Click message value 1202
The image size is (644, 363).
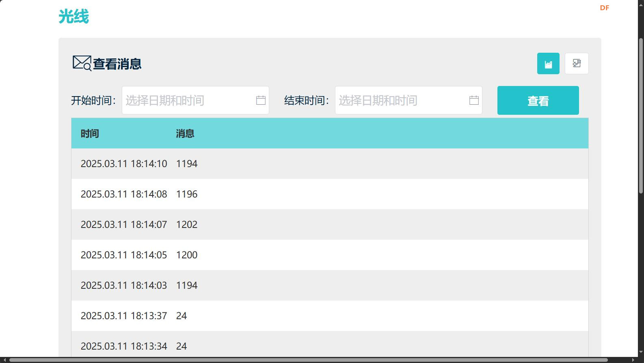point(187,225)
